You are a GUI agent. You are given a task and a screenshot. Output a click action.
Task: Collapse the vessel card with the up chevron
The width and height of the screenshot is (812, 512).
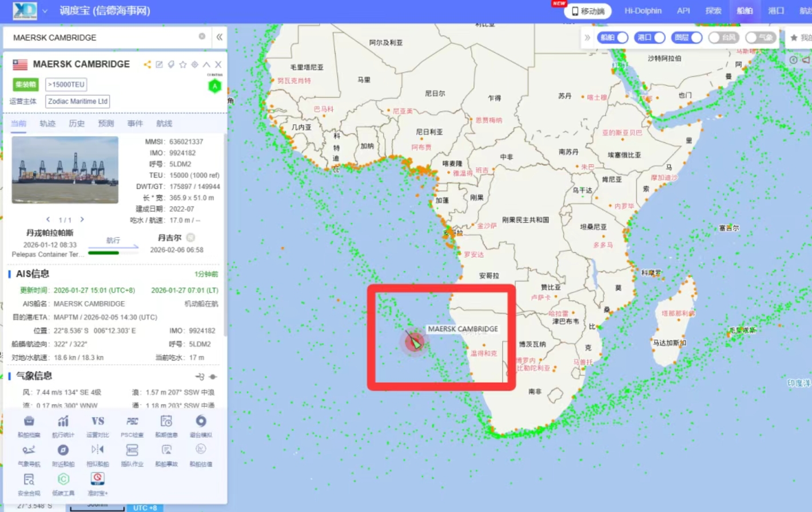click(206, 65)
